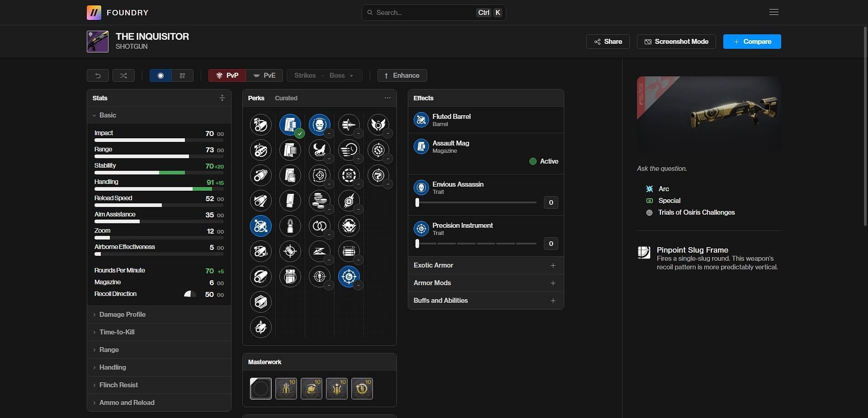
Task: Expand the Time-to-Kill section
Action: coord(159,332)
